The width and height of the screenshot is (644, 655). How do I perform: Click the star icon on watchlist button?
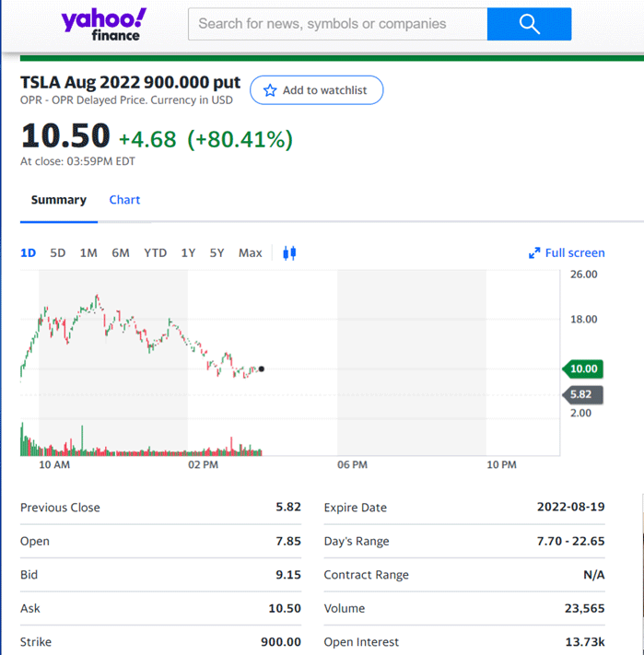tap(270, 90)
